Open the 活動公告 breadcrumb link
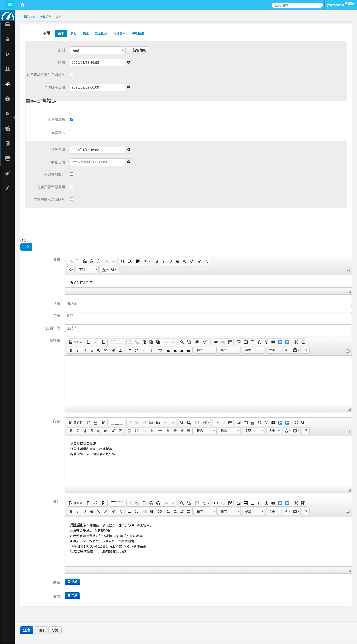Screen dimensions: 357x644 pyautogui.click(x=45, y=17)
